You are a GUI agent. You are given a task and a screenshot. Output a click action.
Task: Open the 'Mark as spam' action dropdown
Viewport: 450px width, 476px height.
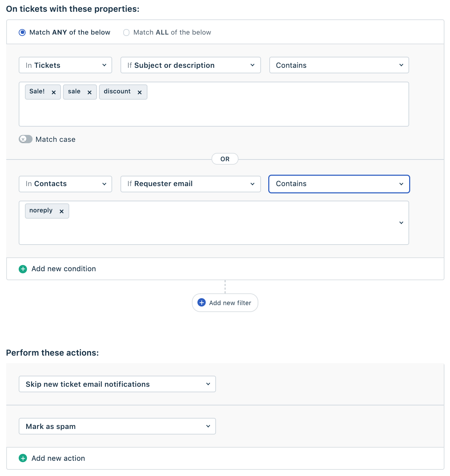[117, 426]
